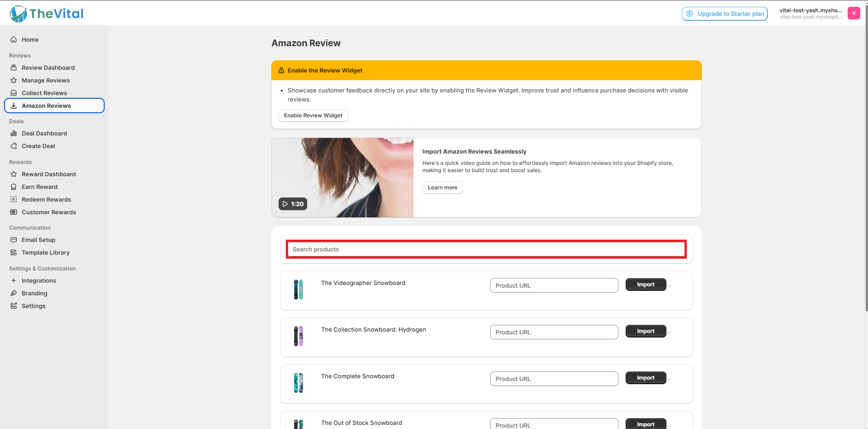Click the Videographer Snowboard product image
Viewport: 868px width, 429px height.
click(299, 289)
